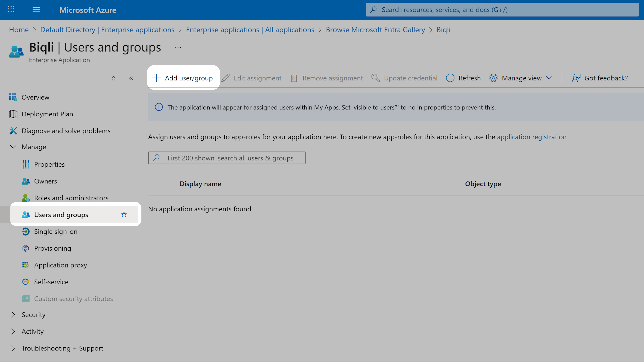Open Enterprise applications | All applications breadcrumb

pos(250,29)
